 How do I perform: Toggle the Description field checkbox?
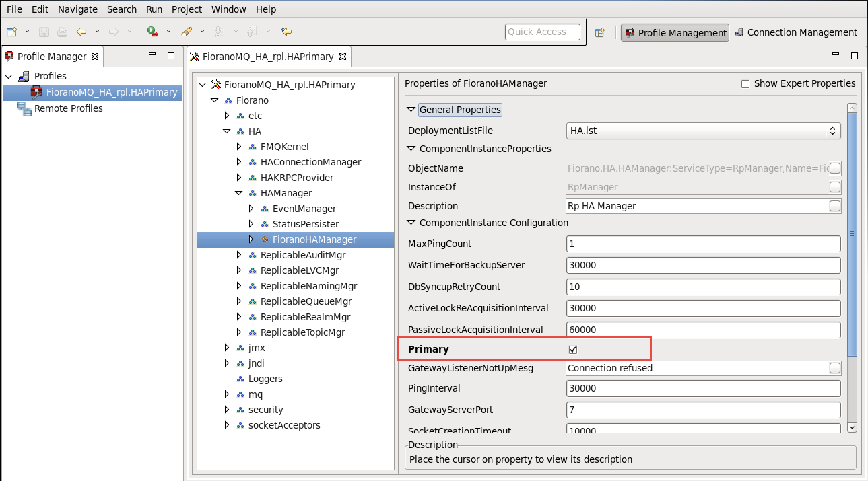point(835,206)
